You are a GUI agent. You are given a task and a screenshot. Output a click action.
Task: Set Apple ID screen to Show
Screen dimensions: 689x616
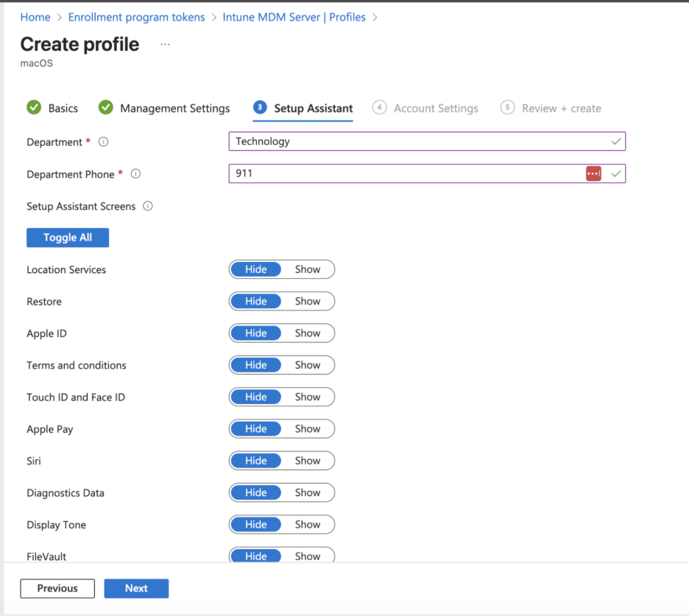click(308, 333)
